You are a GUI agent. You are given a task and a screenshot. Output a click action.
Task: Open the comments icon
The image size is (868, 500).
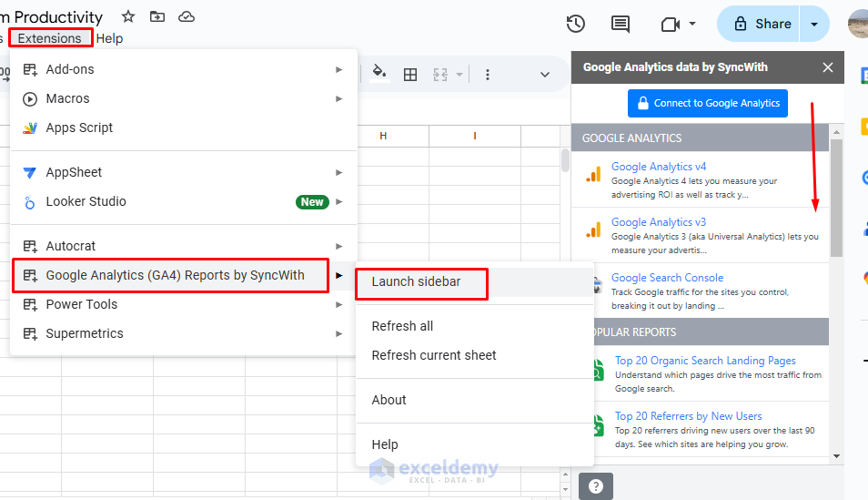click(620, 24)
